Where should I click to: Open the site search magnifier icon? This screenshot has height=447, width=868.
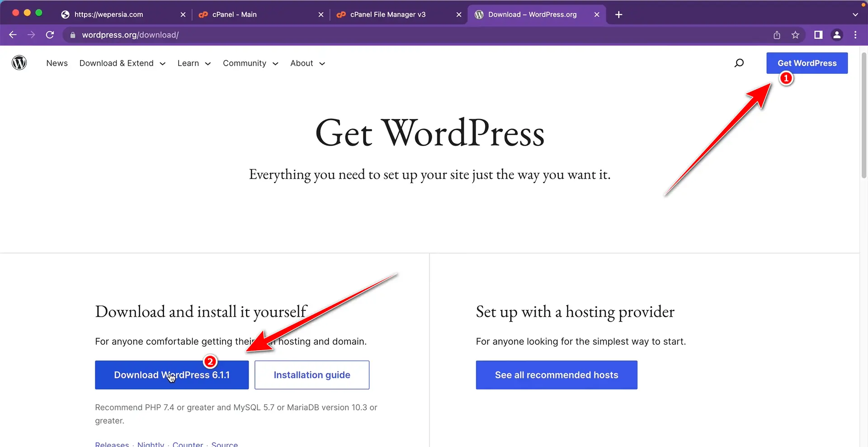click(x=739, y=63)
